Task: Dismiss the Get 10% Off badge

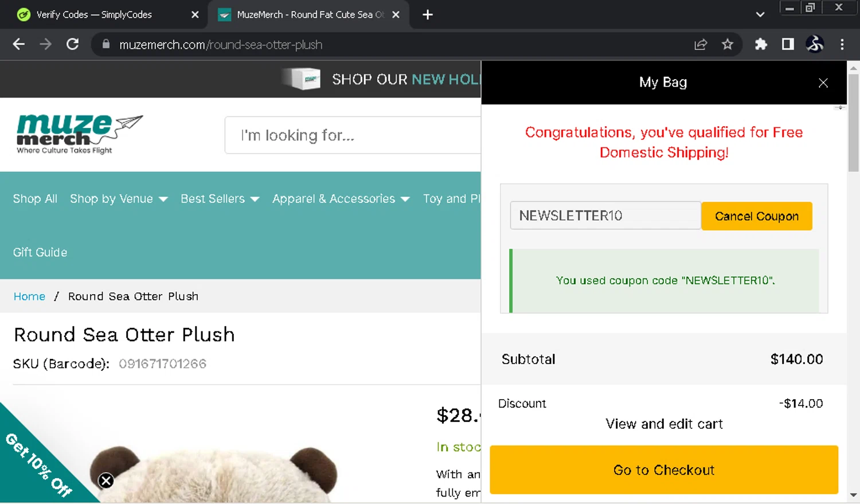Action: [106, 480]
